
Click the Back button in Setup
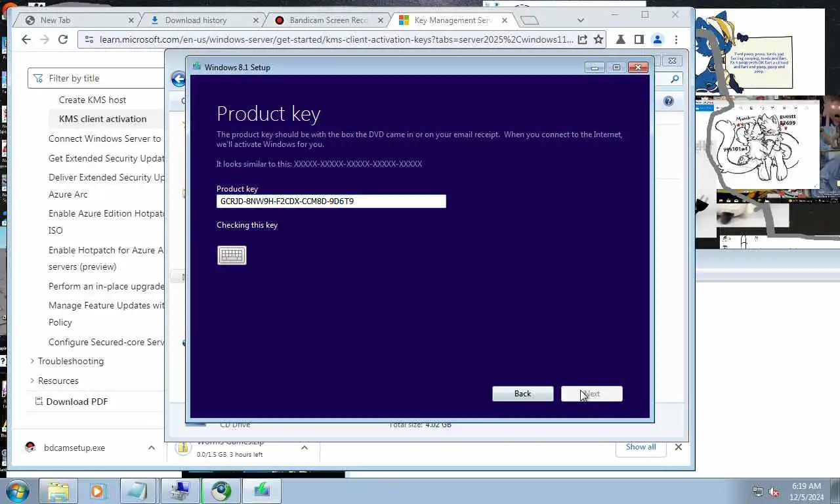coord(523,394)
